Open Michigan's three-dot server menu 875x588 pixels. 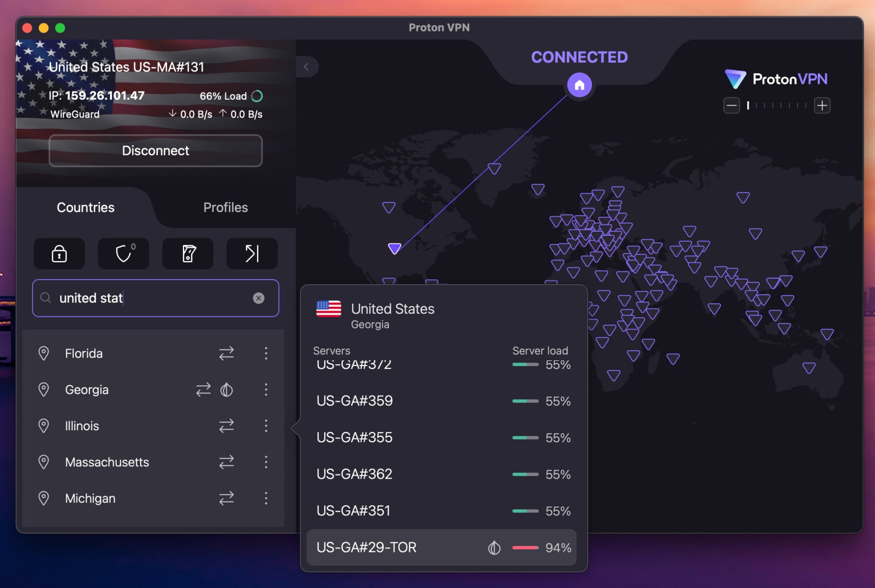coord(266,498)
